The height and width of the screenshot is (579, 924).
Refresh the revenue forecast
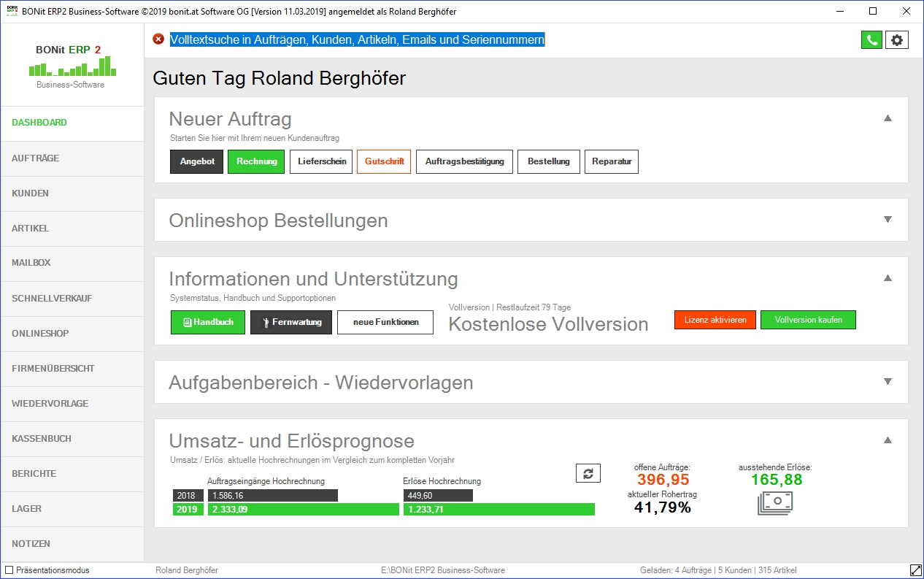588,473
